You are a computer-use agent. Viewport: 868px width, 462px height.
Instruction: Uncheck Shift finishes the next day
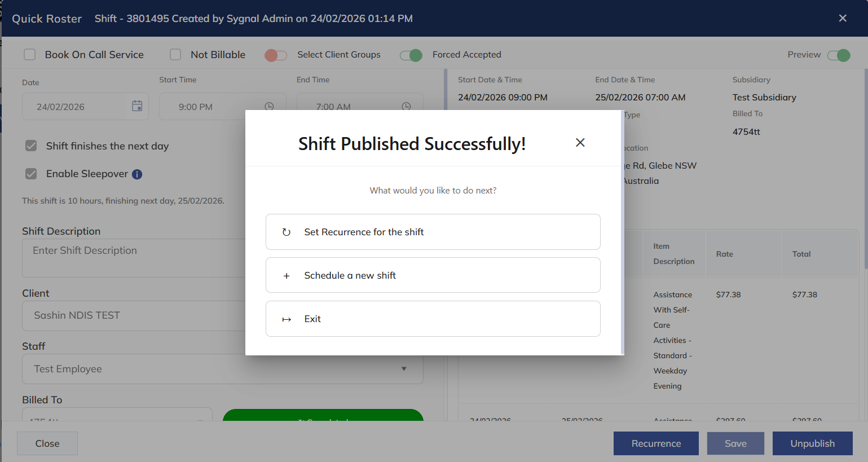pyautogui.click(x=32, y=146)
